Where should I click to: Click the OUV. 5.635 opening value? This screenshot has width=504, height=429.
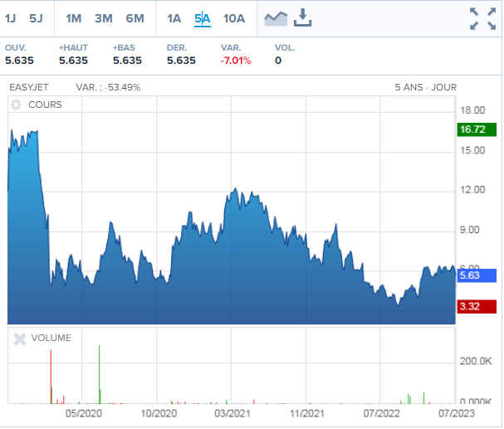click(x=19, y=61)
